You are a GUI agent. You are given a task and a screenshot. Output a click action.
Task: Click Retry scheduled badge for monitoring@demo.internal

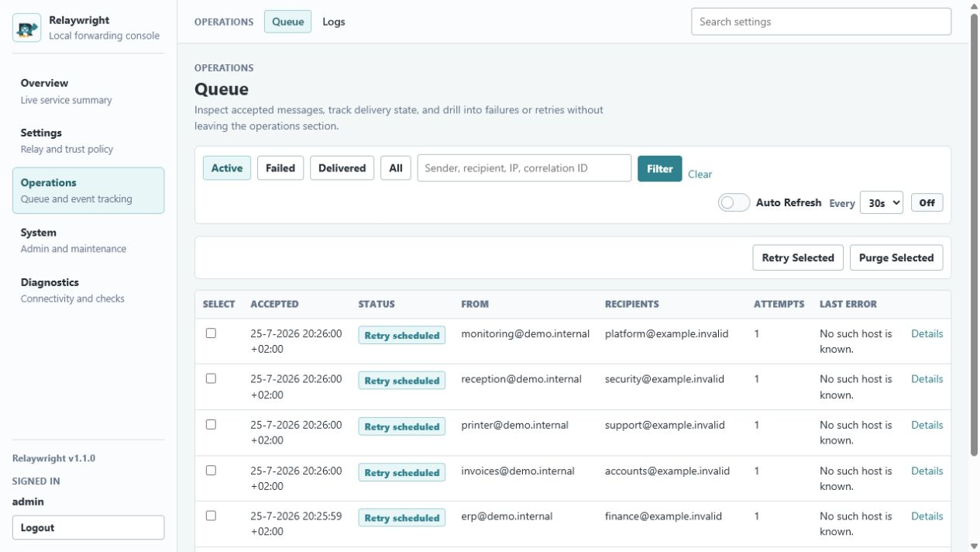[x=401, y=336]
